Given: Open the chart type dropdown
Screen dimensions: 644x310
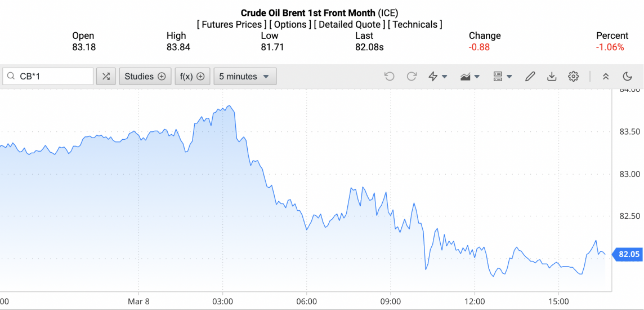Looking at the screenshot, I should pos(469,77).
